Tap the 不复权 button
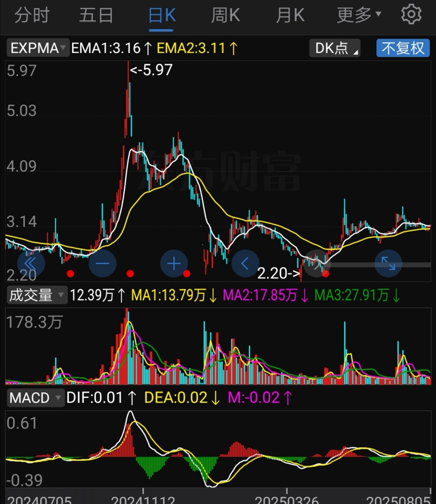Viewport: 436px width, 504px height. [403, 48]
